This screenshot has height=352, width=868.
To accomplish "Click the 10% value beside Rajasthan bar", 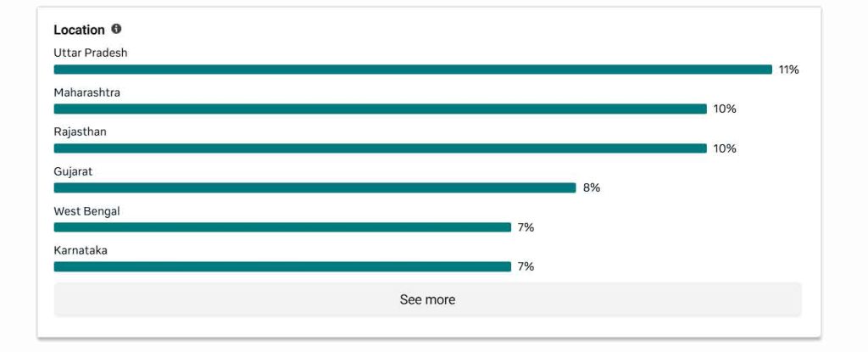I will pos(725,148).
